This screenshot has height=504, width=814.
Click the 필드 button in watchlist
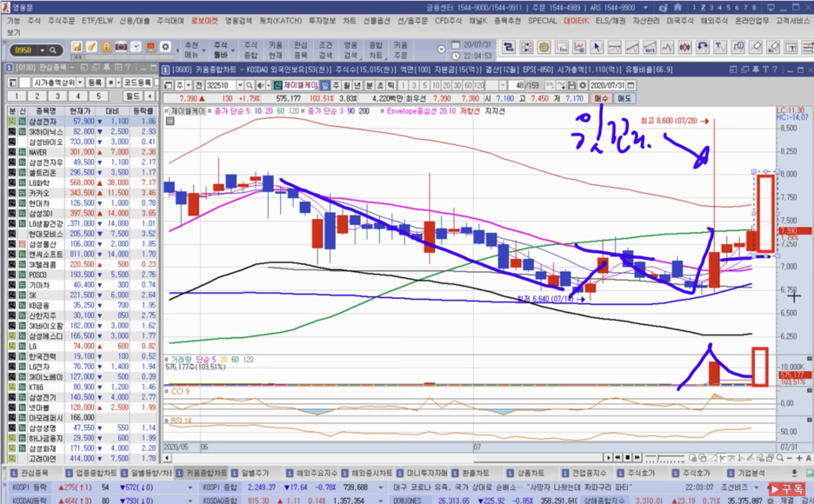click(133, 96)
